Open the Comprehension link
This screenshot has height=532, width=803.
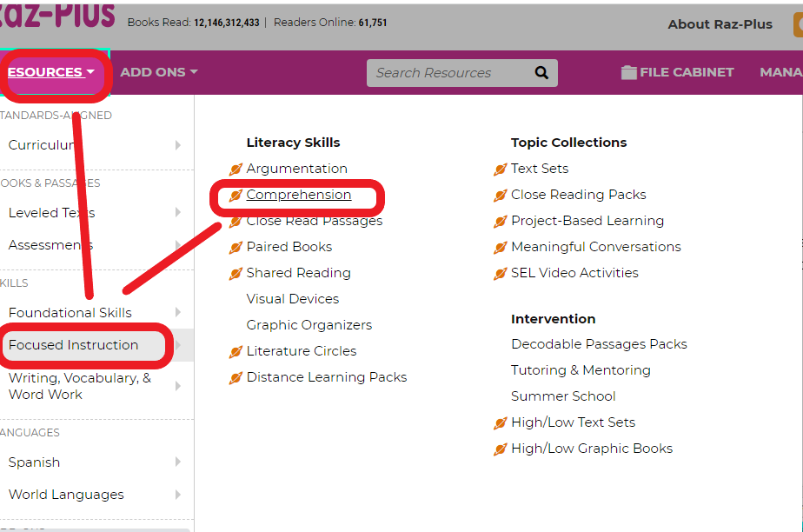tap(299, 195)
